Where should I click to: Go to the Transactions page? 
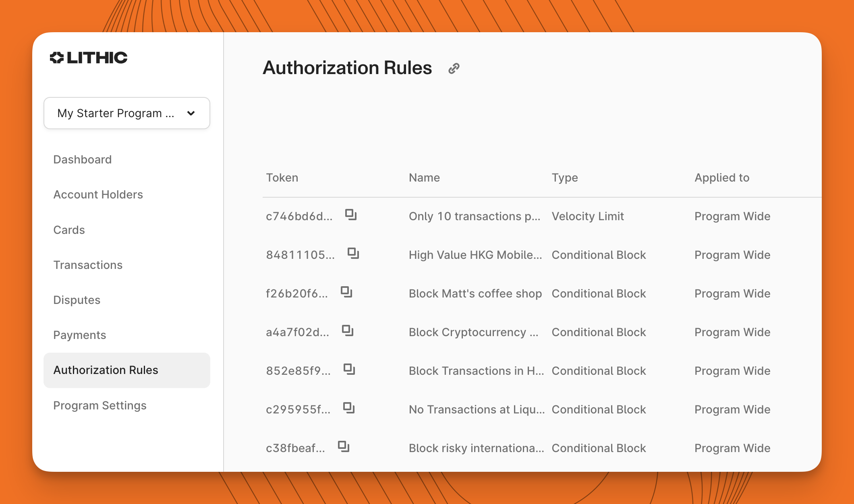coord(88,265)
